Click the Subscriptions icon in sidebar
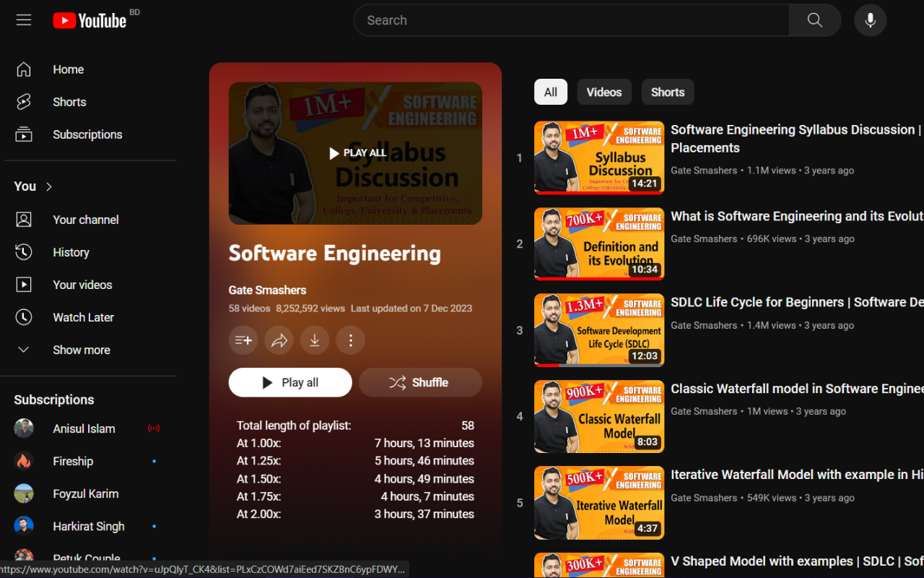924x578 pixels. [x=24, y=134]
